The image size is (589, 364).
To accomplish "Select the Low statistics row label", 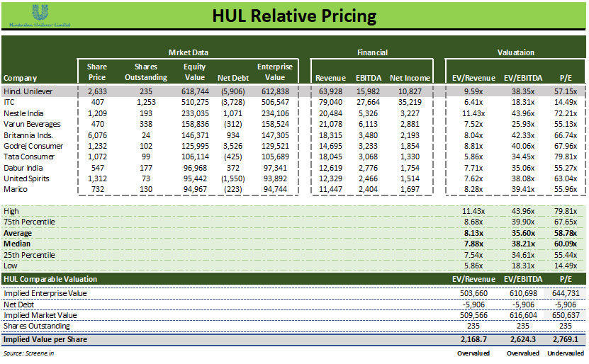I will click(11, 266).
